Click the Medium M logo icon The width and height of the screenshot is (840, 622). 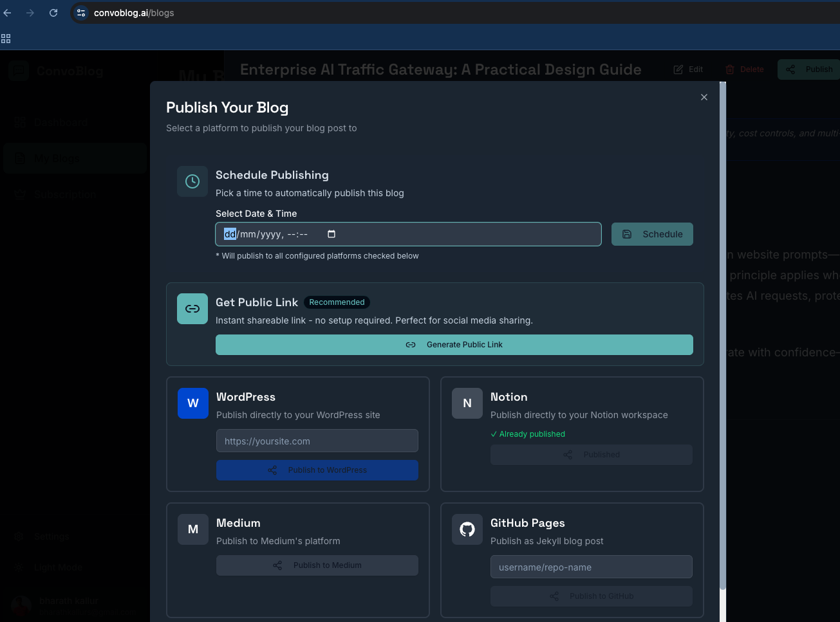point(193,529)
